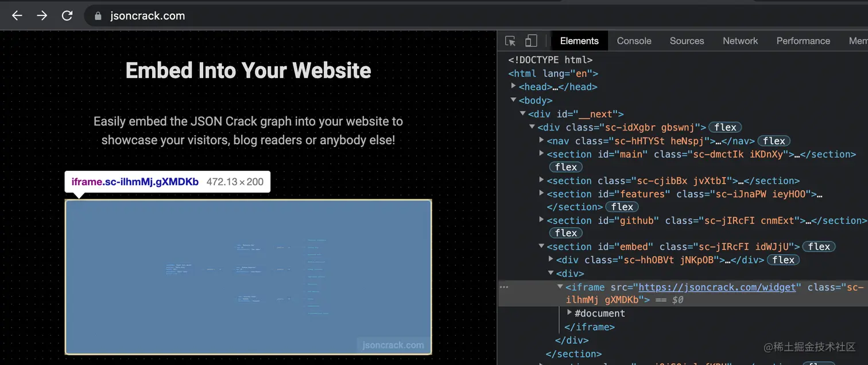
Task: Select the <!DOCTYPE html> line
Action: [550, 60]
